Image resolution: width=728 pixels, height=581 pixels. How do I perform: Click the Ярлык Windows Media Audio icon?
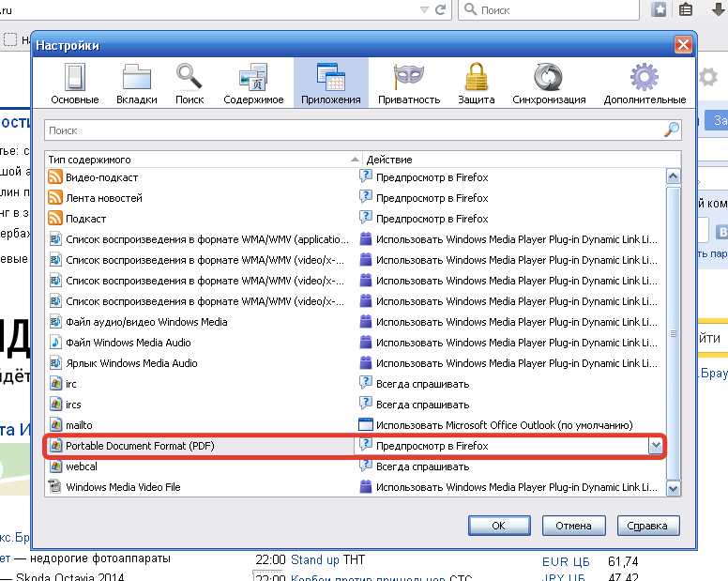tap(55, 362)
